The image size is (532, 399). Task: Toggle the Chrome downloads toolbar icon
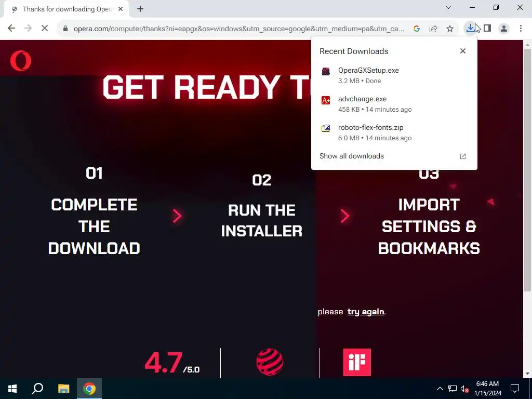(470, 29)
